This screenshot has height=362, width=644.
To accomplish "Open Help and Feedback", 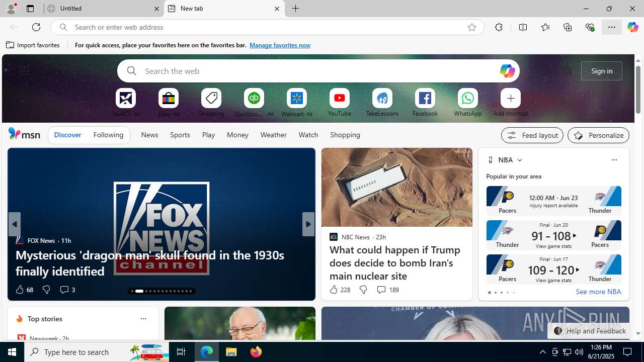I will point(589,331).
